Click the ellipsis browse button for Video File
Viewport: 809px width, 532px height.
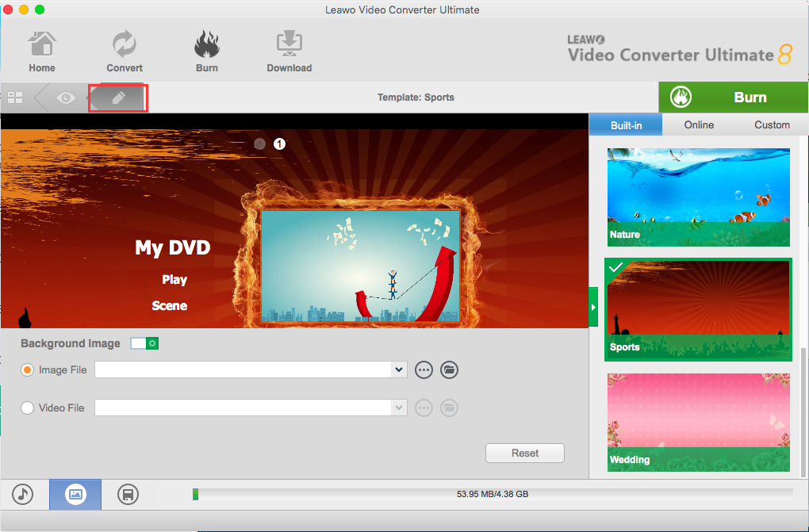(x=424, y=408)
